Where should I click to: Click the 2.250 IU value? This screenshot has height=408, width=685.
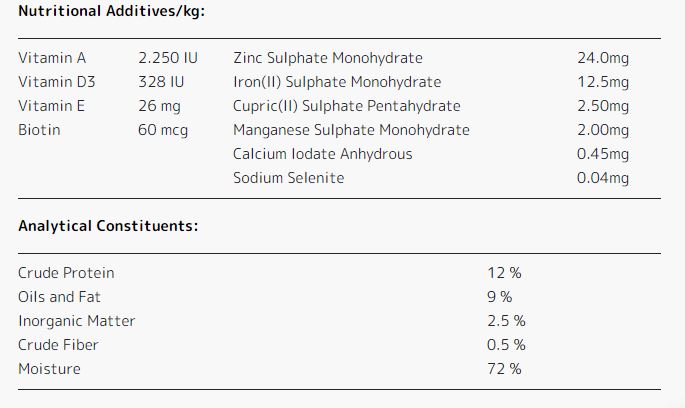click(x=168, y=58)
